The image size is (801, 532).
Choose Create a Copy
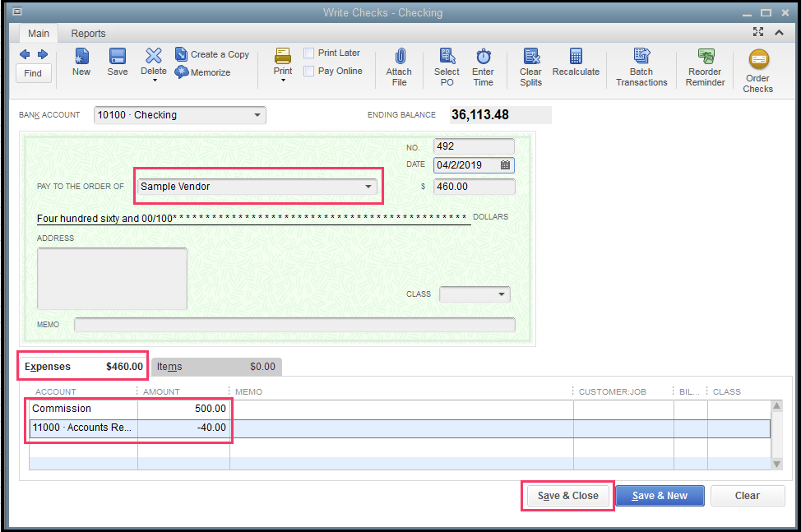(212, 54)
